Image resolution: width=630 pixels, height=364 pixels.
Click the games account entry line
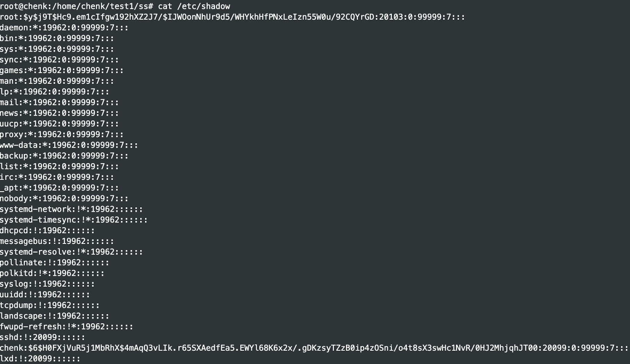62,70
